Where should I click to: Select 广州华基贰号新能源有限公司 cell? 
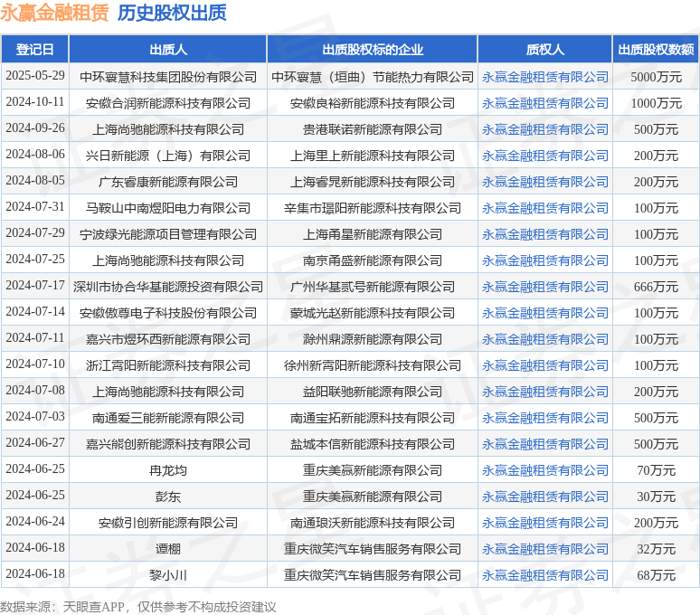(x=373, y=287)
